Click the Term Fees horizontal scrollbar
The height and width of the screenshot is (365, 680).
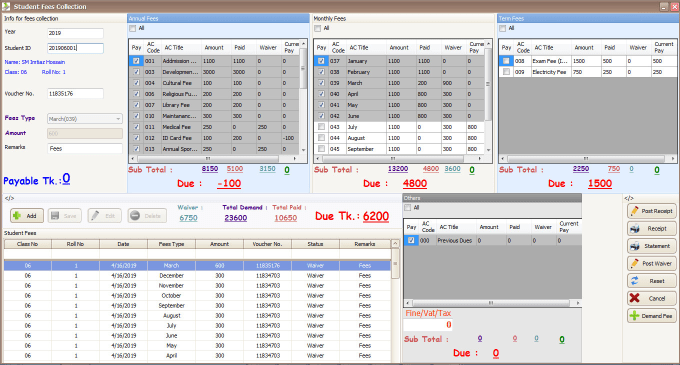coord(587,159)
